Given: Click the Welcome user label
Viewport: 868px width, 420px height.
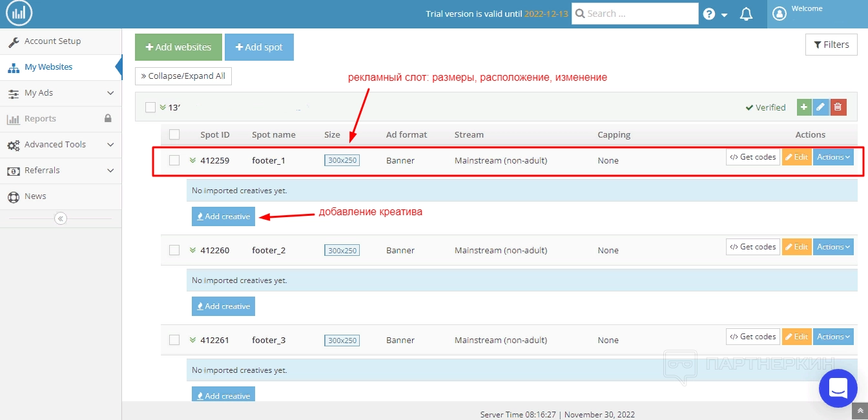Looking at the screenshot, I should click(807, 9).
